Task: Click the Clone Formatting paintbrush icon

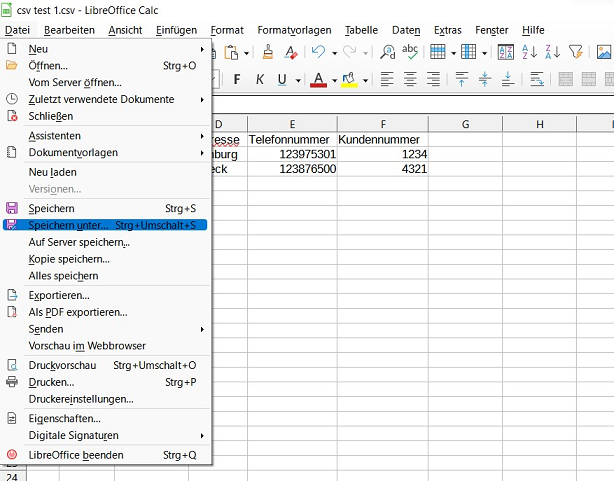Action: (268, 52)
